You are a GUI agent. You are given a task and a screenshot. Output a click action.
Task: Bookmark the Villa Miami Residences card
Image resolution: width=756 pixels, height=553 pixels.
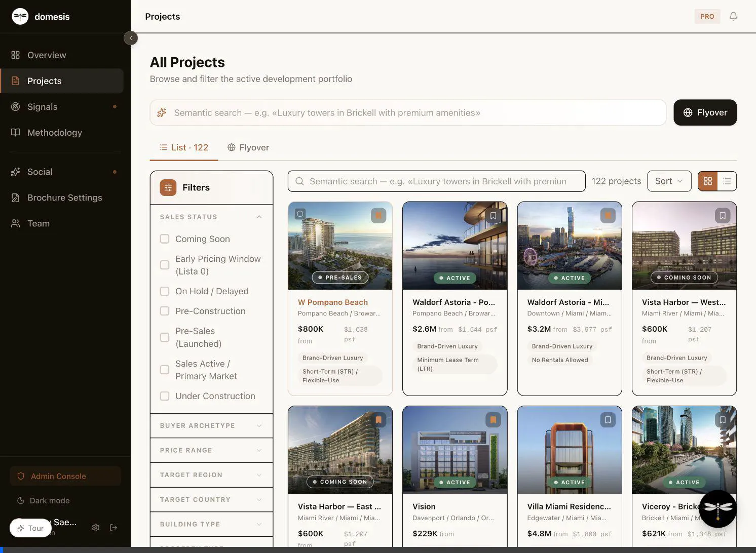point(608,420)
